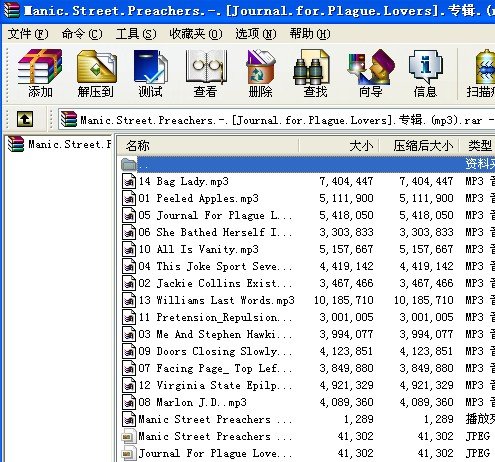Go up one level with arrow button
This screenshot has width=495, height=462.
click(x=25, y=119)
